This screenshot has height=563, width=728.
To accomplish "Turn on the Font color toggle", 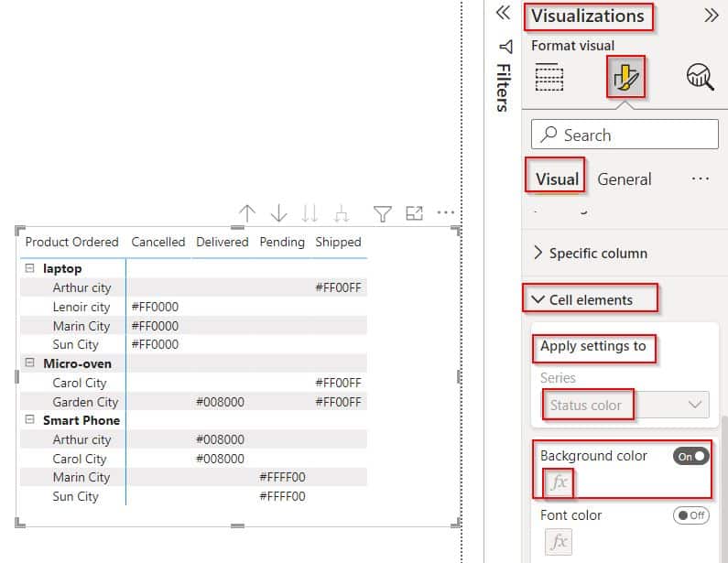I will [691, 515].
